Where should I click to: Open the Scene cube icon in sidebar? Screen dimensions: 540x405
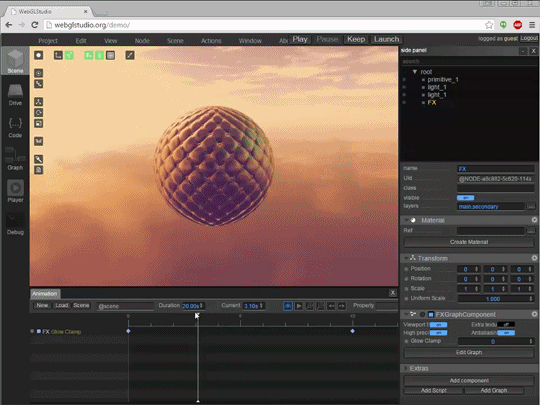point(15,59)
